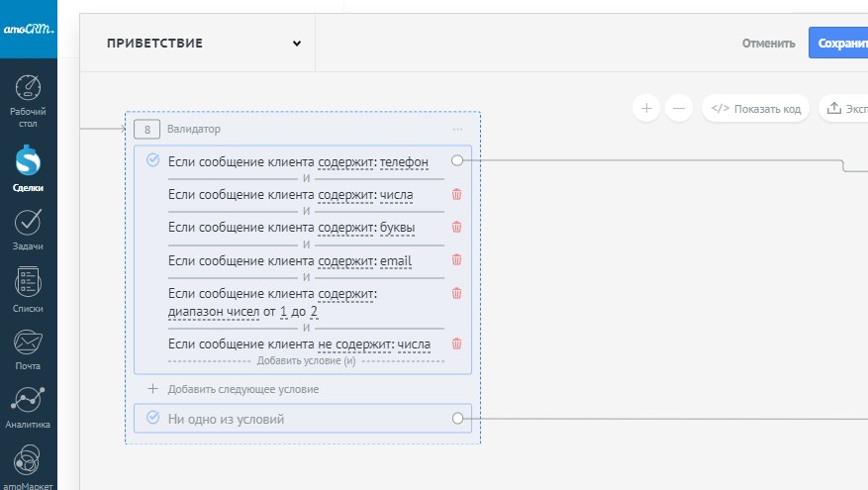Change 'содержит' operator in телефон condition
868x490 pixels.
click(x=342, y=162)
